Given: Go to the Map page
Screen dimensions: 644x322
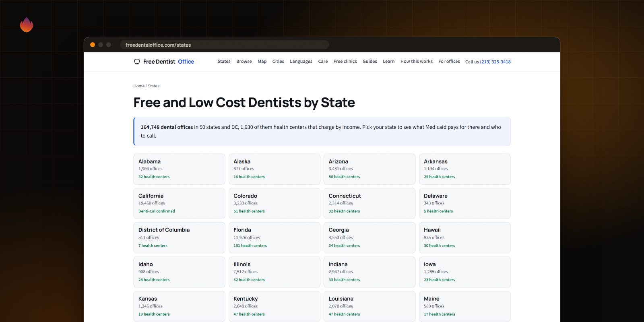Looking at the screenshot, I should coord(262,62).
